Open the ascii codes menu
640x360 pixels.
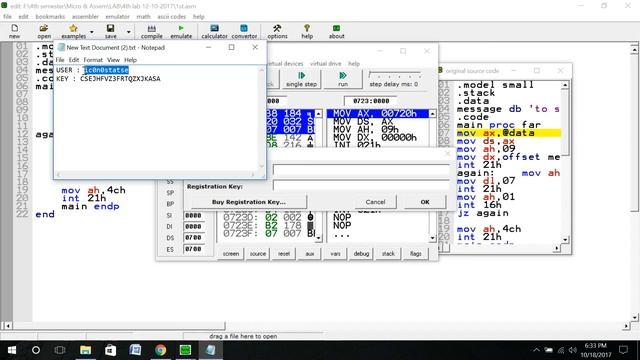(171, 16)
